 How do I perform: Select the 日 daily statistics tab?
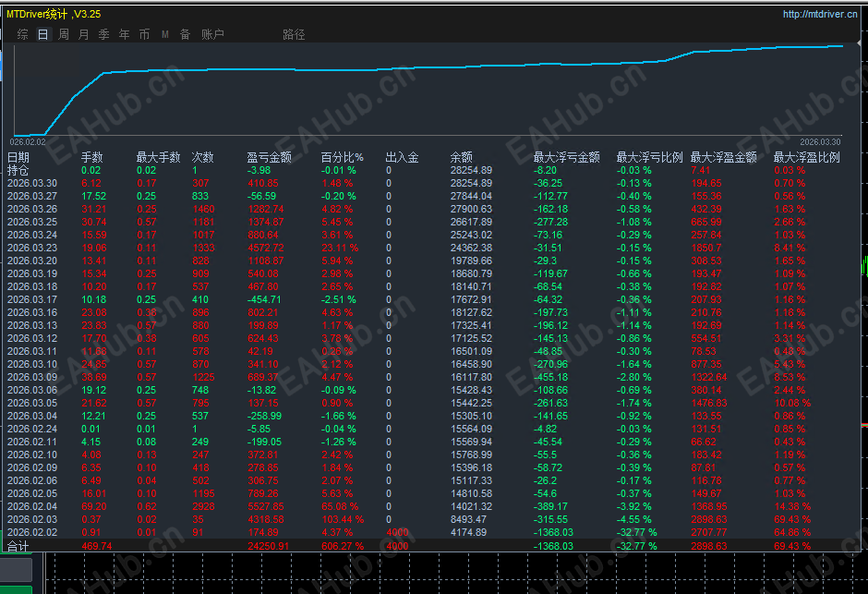point(42,34)
